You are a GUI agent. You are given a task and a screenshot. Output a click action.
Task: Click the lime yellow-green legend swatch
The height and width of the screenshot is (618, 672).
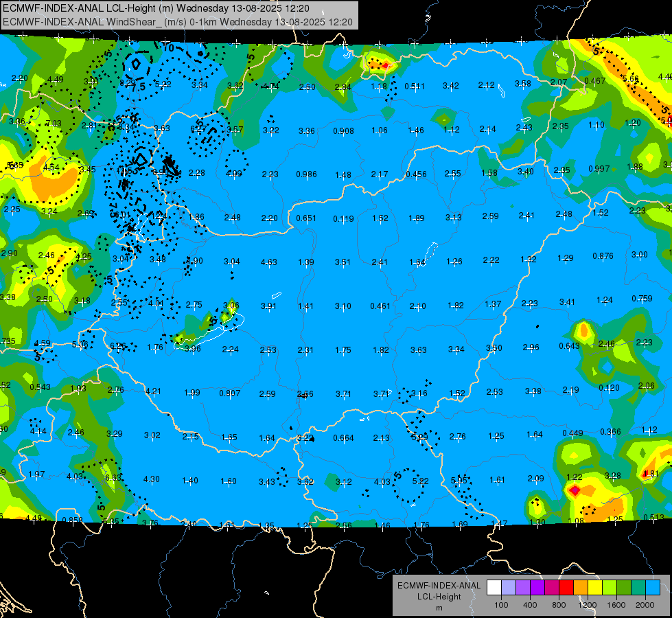coord(610,587)
